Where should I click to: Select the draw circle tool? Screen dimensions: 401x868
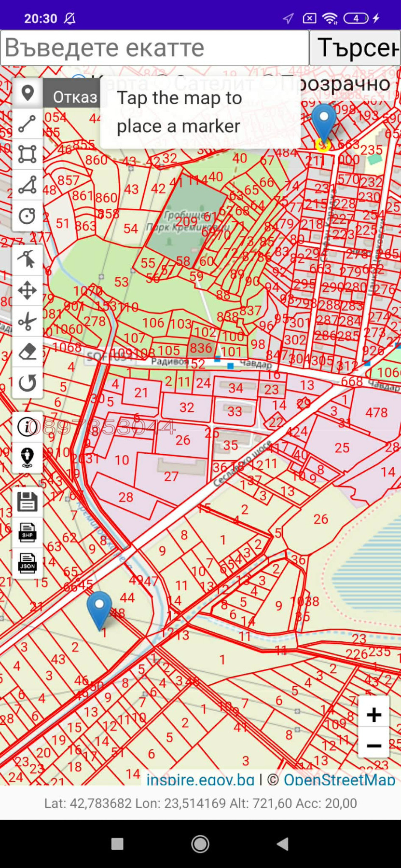point(28,216)
